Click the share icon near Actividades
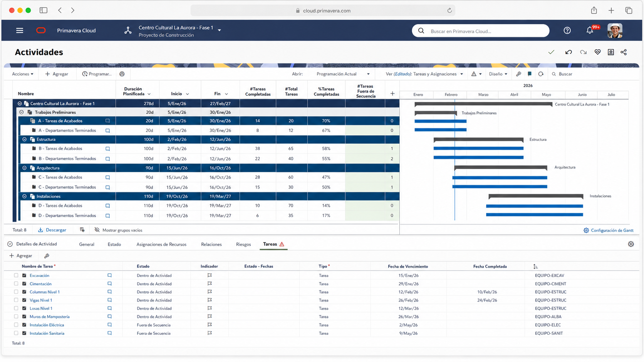644x362 pixels. (624, 52)
